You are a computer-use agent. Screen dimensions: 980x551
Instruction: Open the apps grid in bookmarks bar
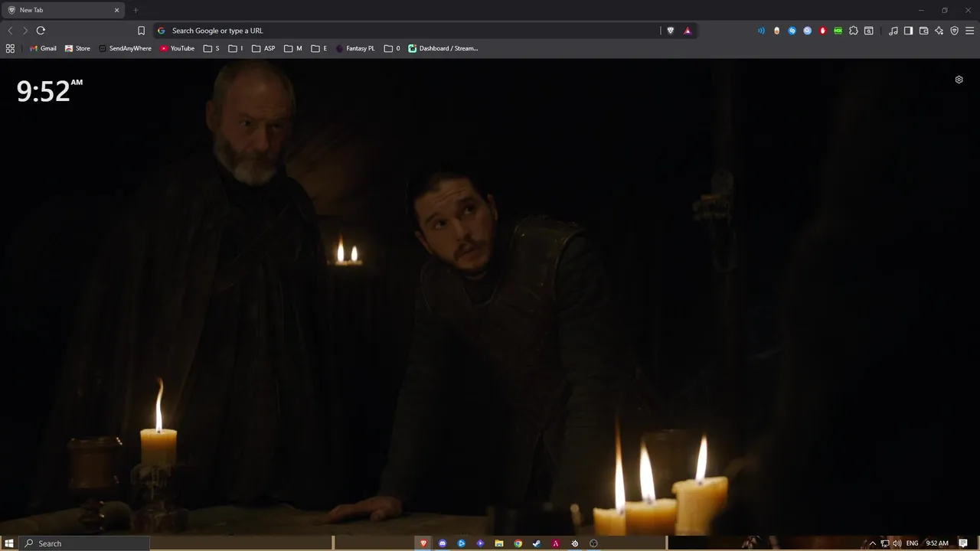(10, 48)
